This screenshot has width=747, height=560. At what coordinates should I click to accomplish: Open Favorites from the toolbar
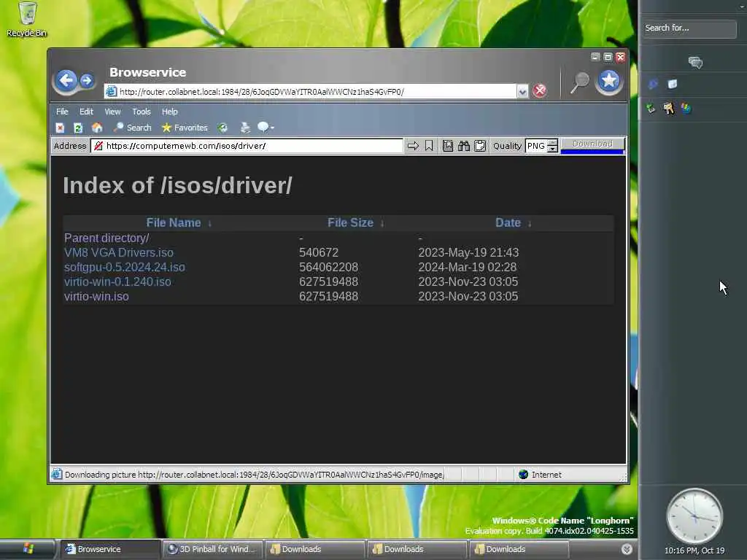(x=185, y=128)
